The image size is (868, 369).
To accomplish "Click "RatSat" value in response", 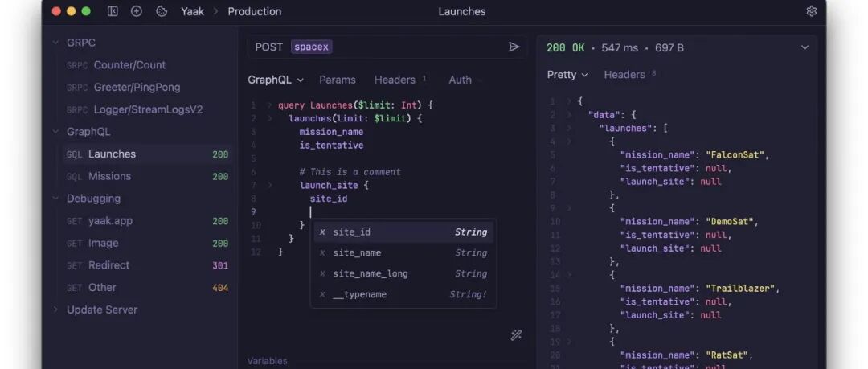I will 728,355.
